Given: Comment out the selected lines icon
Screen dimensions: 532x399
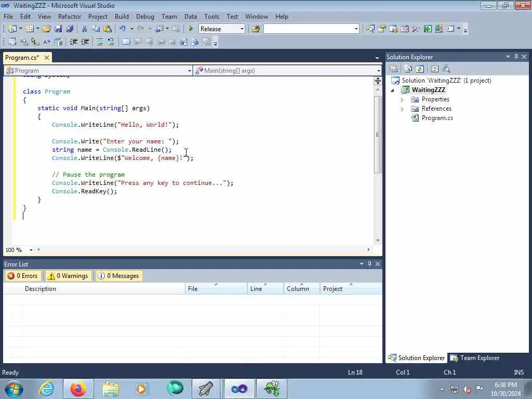Looking at the screenshot, I should point(99,42).
